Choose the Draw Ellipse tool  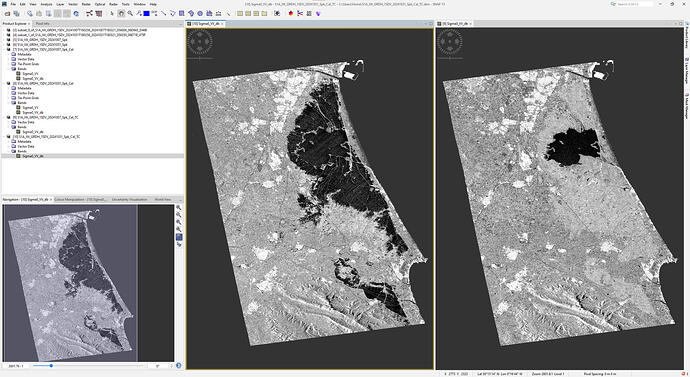(x=200, y=14)
